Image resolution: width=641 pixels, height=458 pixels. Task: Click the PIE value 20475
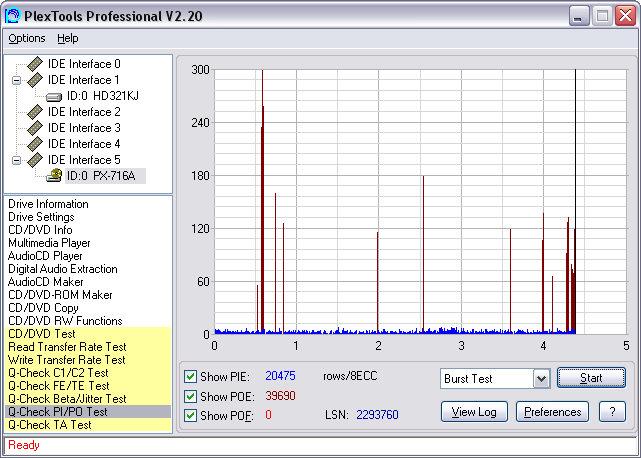click(x=280, y=376)
